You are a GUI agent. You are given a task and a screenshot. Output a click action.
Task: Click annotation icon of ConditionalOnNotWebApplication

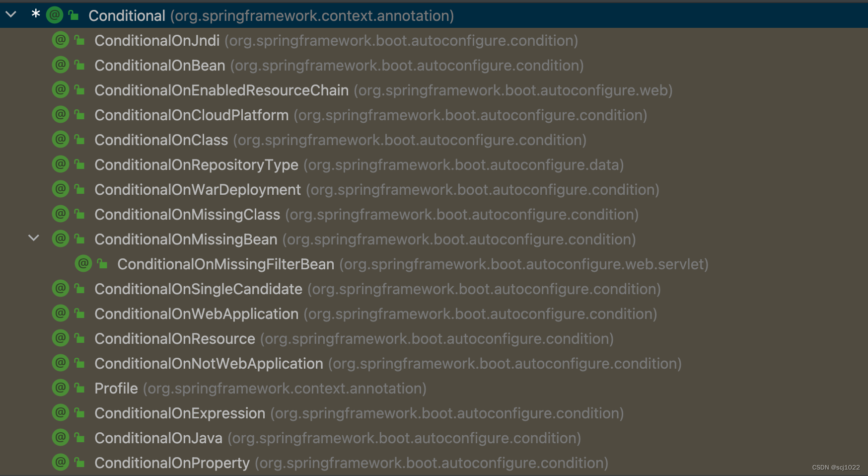tap(61, 363)
